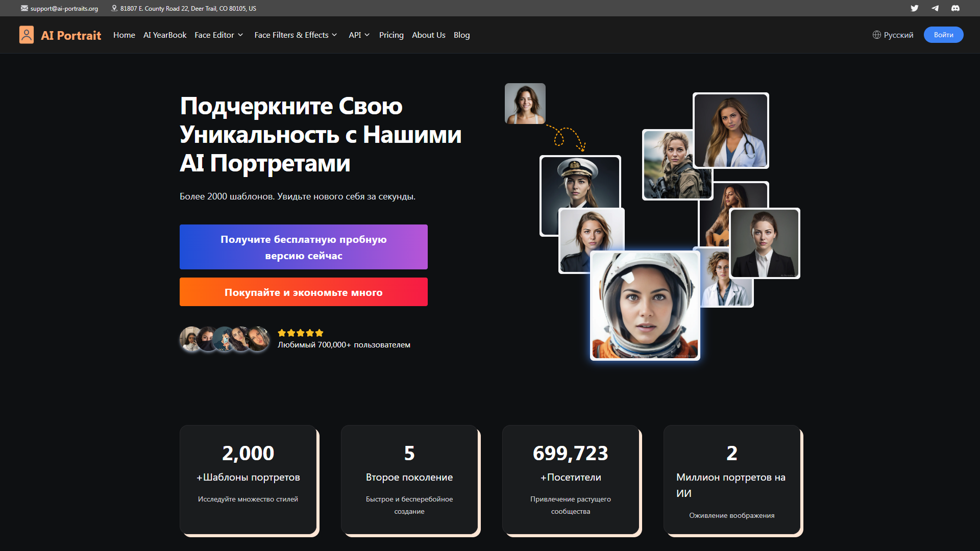980x551 pixels.
Task: Click the globe language icon
Action: 876,35
